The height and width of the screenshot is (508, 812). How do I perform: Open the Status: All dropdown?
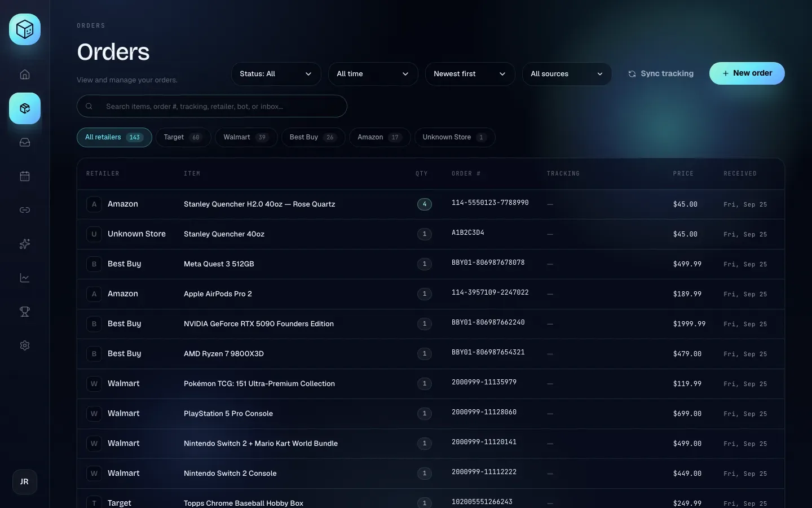[276, 74]
